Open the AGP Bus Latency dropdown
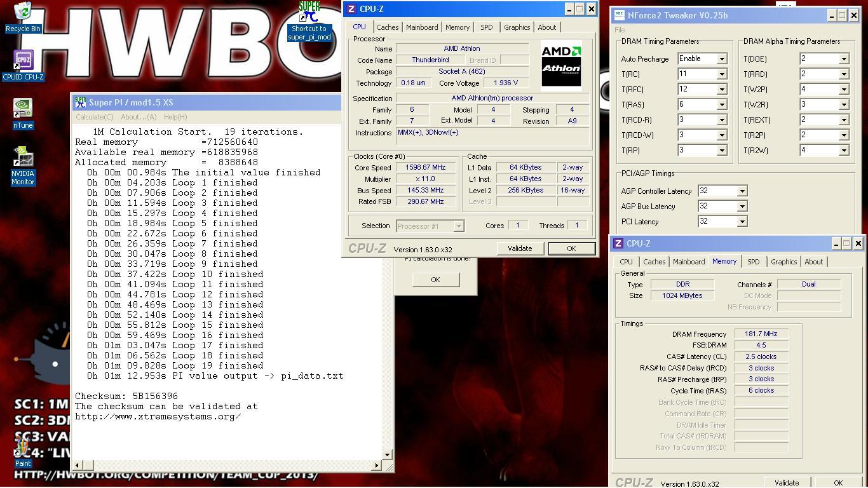The image size is (868, 488). click(x=742, y=207)
